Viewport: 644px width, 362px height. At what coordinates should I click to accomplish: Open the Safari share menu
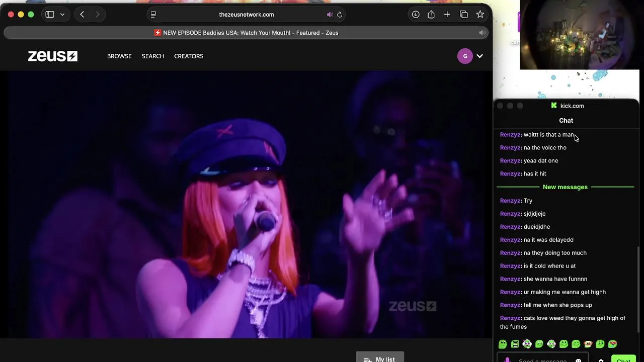431,15
